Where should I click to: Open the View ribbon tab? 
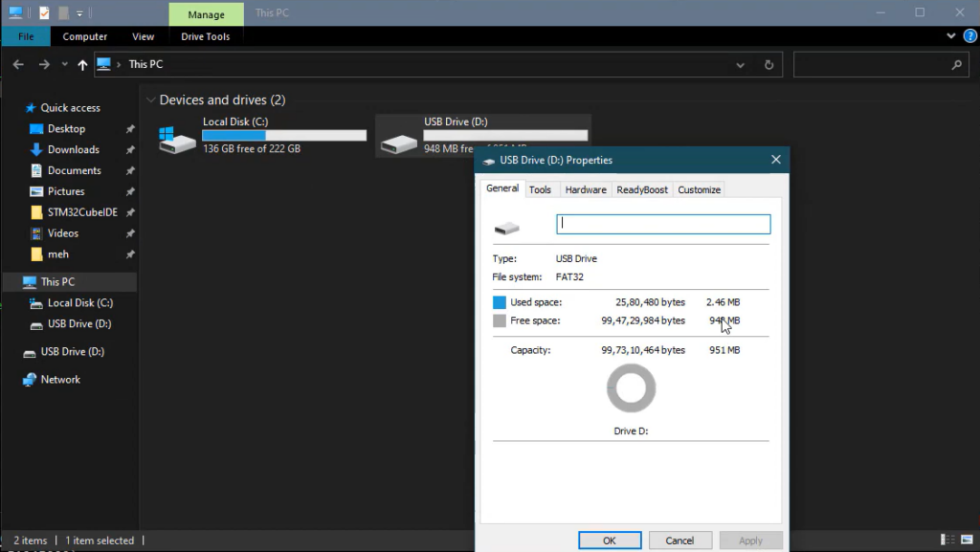tap(143, 36)
